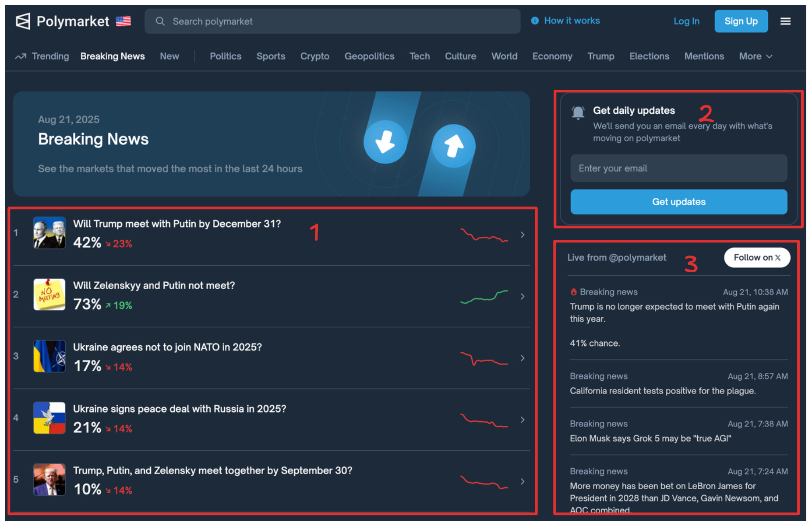Open Ukraine agrees not to join NATO title
The height and width of the screenshot is (526, 812).
[x=167, y=347]
